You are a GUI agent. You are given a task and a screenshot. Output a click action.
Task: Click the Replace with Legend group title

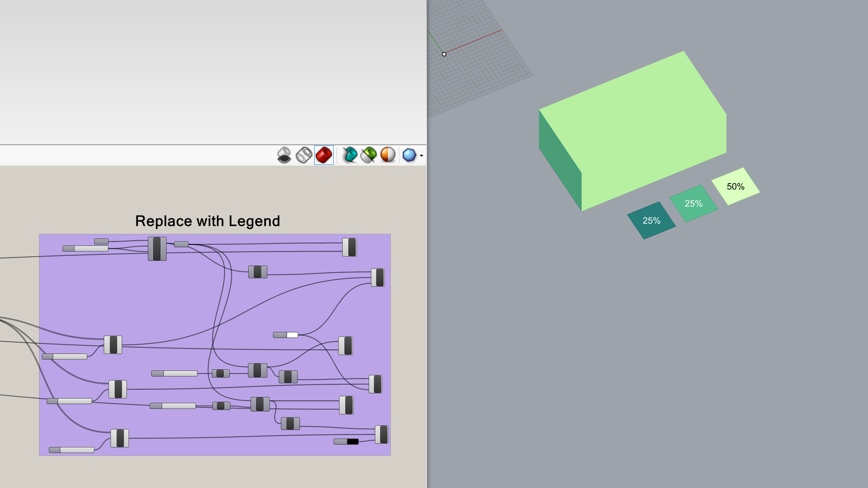tap(208, 221)
